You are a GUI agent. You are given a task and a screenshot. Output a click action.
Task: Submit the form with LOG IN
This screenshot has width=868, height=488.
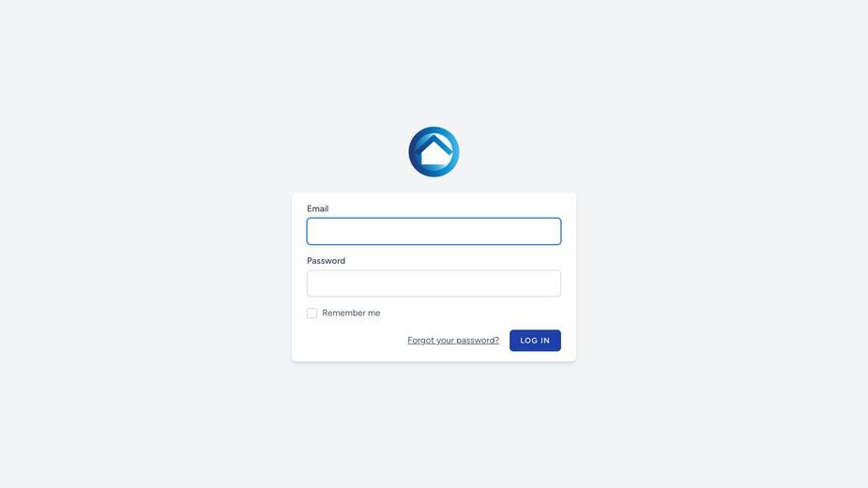535,341
